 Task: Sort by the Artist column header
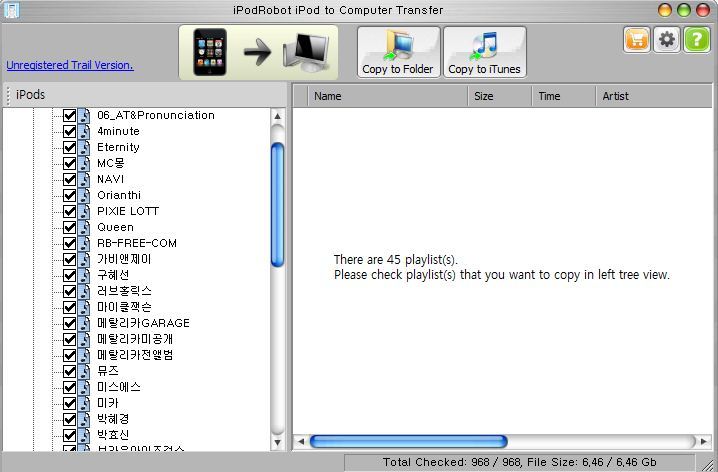pos(654,96)
